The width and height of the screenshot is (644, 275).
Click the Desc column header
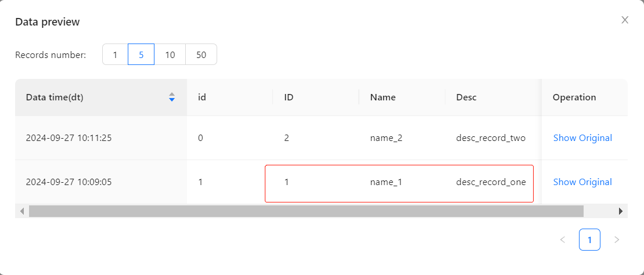tap(466, 97)
